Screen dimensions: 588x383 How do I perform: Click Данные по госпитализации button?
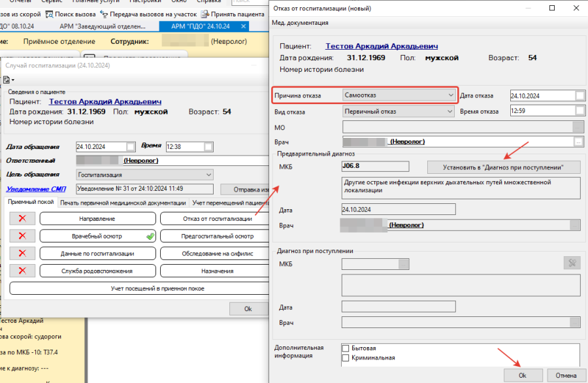[97, 254]
